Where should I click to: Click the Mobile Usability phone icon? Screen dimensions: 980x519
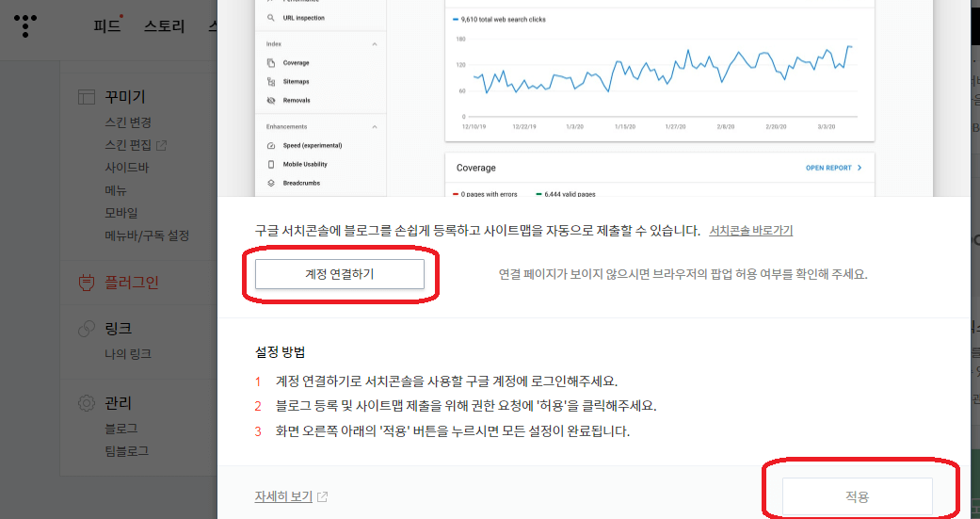click(x=270, y=165)
